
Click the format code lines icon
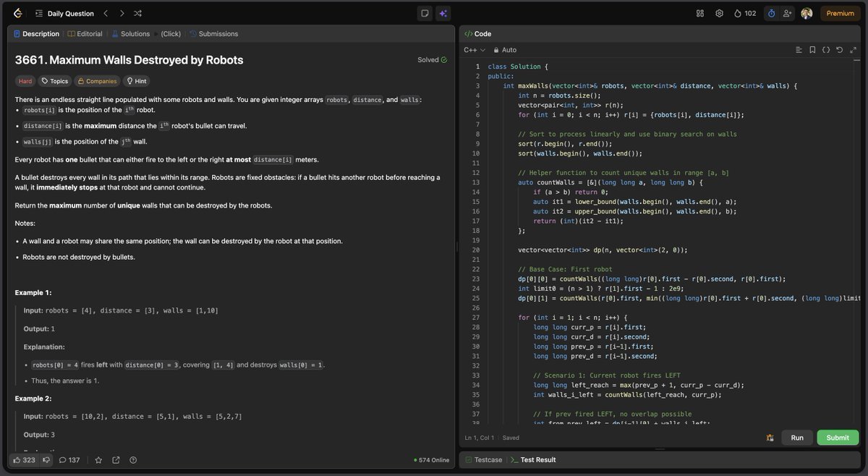coord(799,50)
